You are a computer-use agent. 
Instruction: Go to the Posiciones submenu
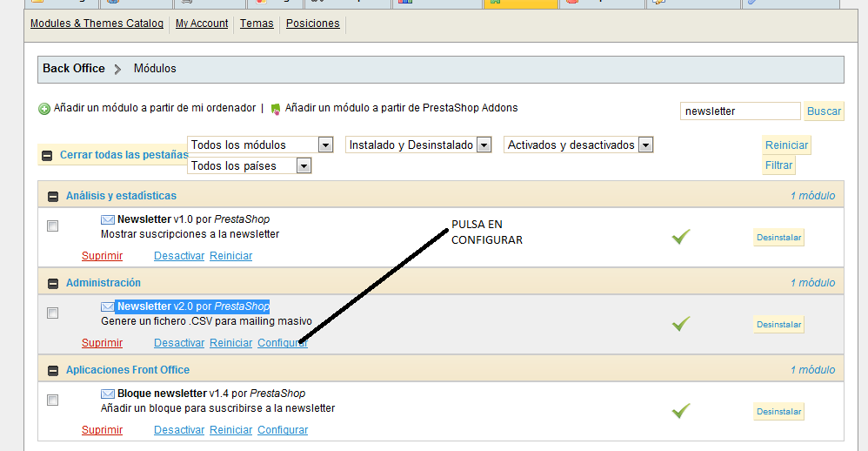pyautogui.click(x=312, y=24)
